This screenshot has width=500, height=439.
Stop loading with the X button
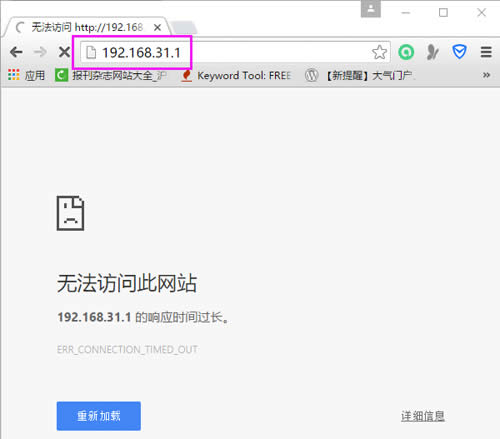(64, 52)
